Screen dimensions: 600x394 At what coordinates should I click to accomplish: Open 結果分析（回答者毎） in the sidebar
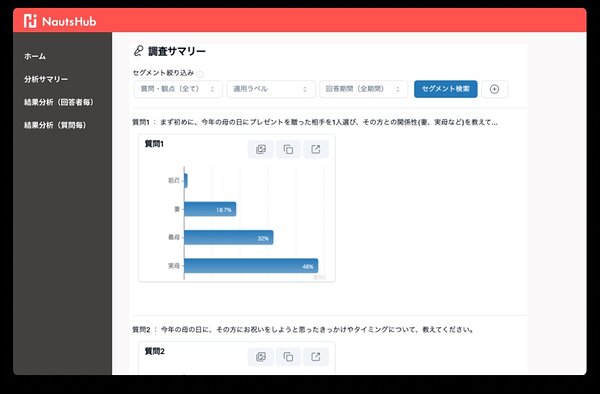pos(59,102)
